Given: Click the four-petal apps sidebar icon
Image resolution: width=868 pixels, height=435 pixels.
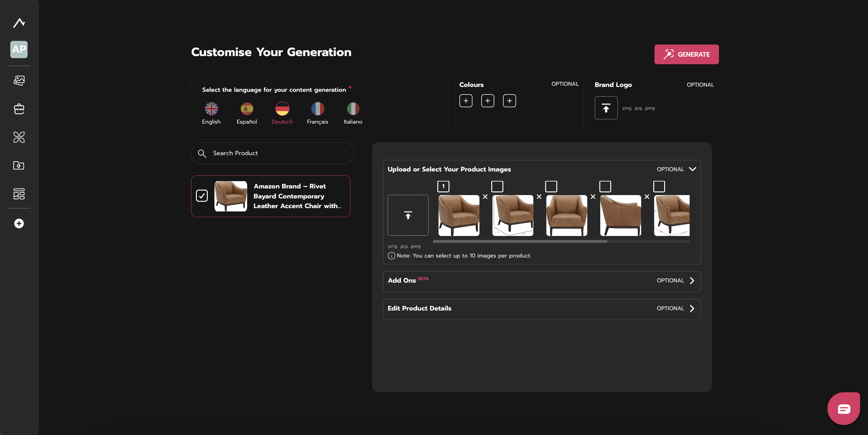Looking at the screenshot, I should [x=19, y=137].
